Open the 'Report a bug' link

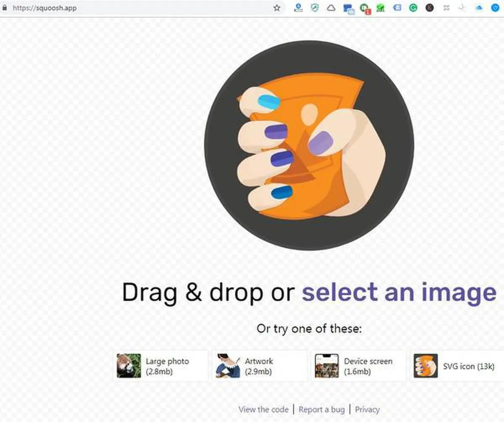click(322, 409)
